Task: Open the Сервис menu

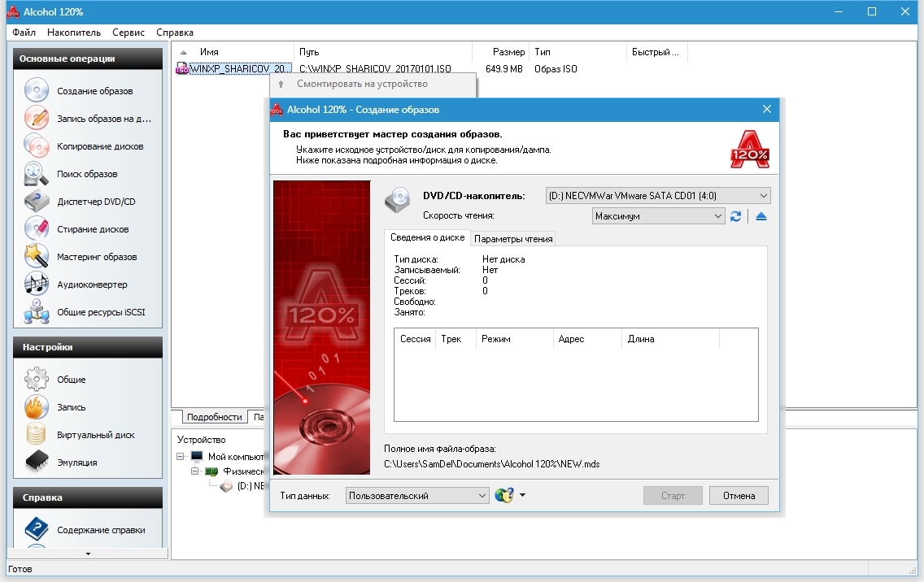Action: pos(129,33)
